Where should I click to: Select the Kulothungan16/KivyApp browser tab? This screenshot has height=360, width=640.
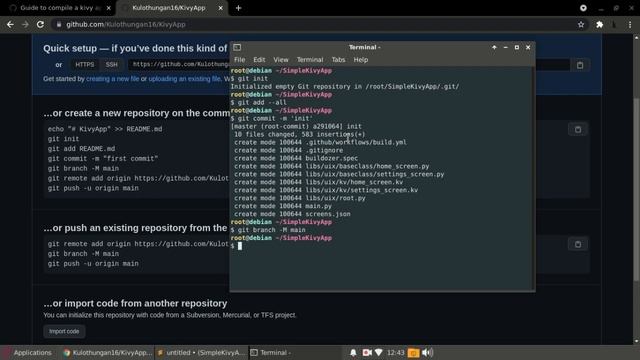[x=172, y=8]
